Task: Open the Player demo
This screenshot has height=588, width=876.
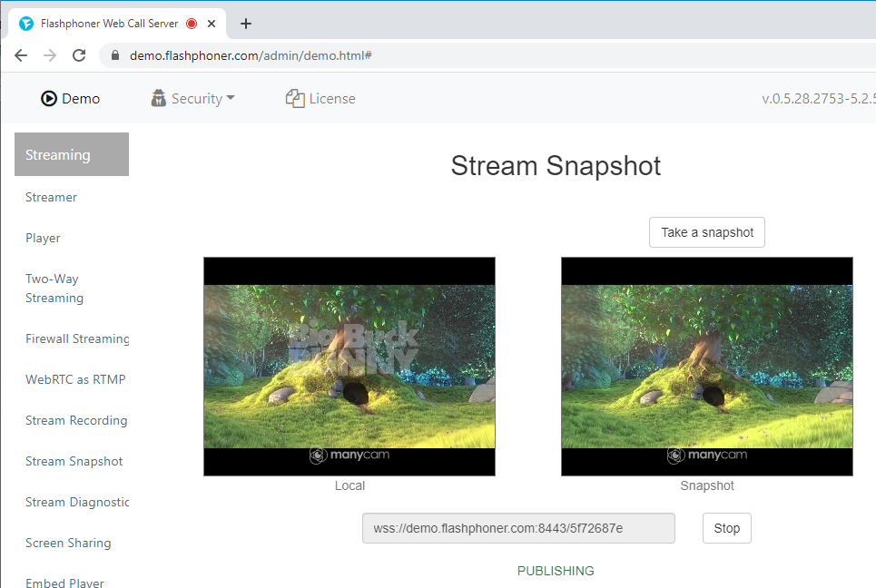Action: click(43, 238)
